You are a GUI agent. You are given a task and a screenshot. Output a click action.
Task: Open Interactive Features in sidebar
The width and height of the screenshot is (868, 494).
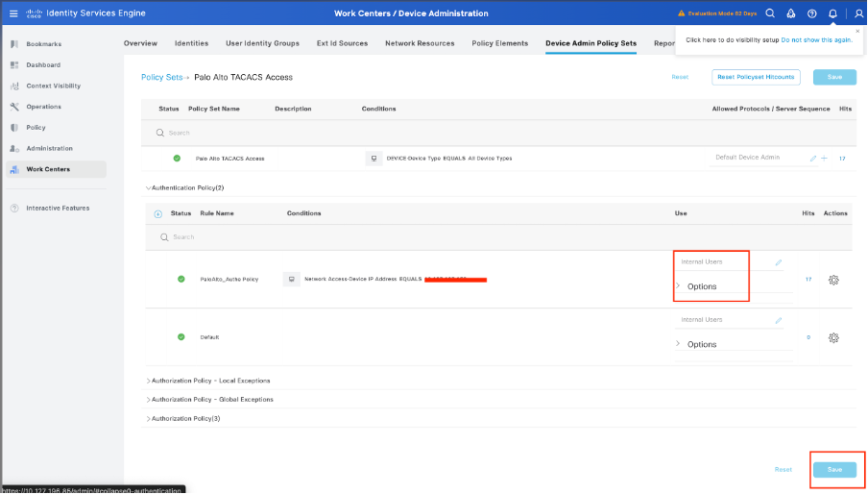(x=56, y=209)
